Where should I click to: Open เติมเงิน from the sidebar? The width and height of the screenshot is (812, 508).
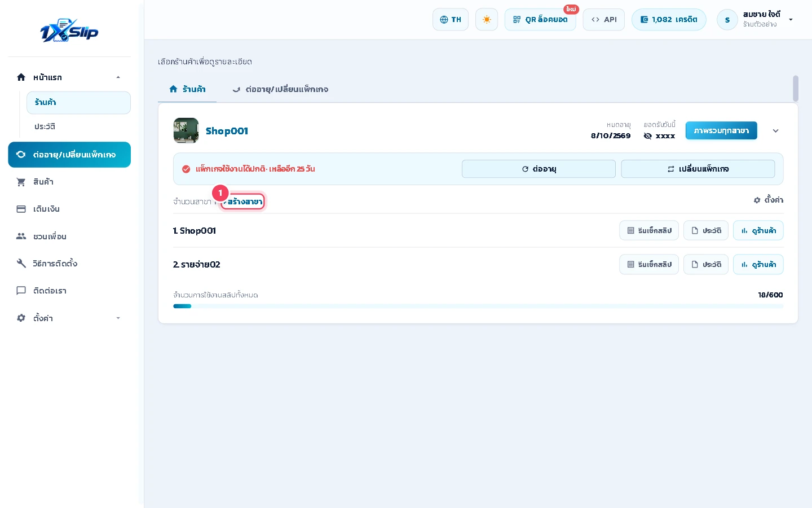coord(69,209)
